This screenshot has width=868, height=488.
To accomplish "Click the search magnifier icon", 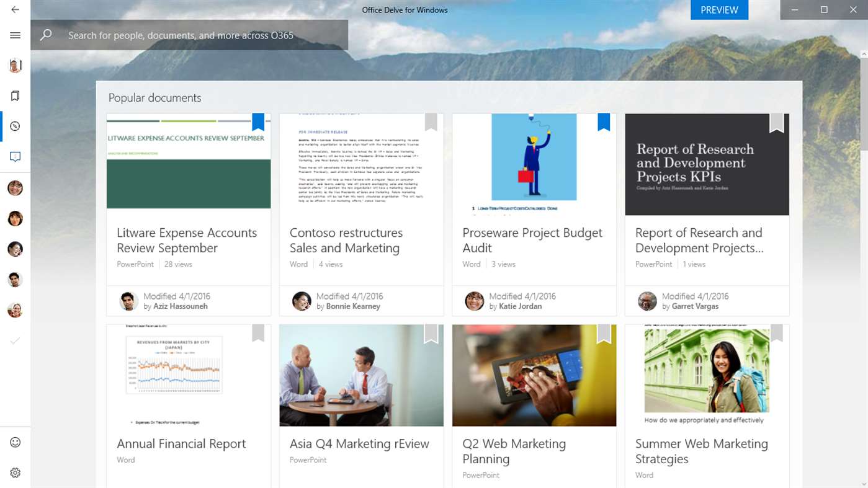I will pos(46,35).
